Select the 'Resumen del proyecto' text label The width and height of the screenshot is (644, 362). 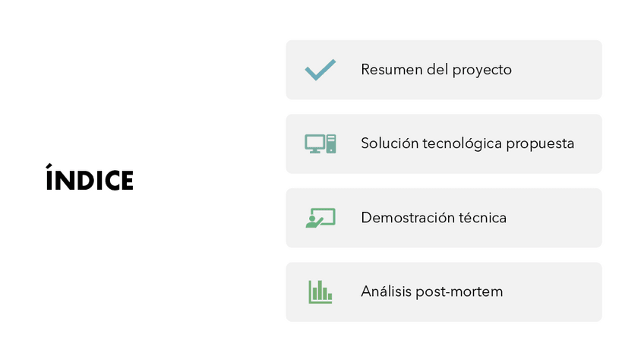click(436, 70)
